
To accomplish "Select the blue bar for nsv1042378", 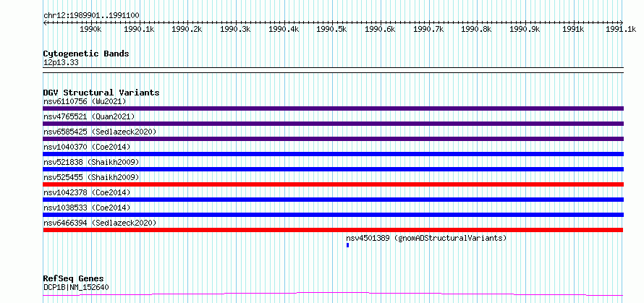I will 333,200.
